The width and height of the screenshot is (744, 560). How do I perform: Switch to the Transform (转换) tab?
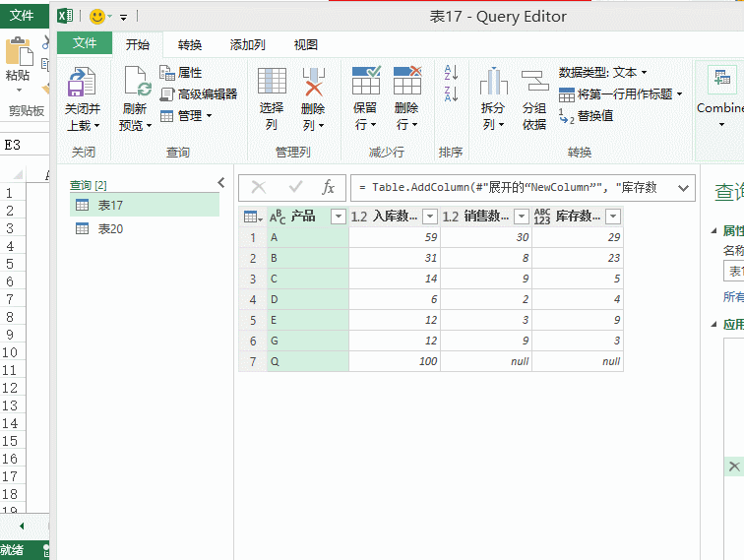pyautogui.click(x=190, y=44)
